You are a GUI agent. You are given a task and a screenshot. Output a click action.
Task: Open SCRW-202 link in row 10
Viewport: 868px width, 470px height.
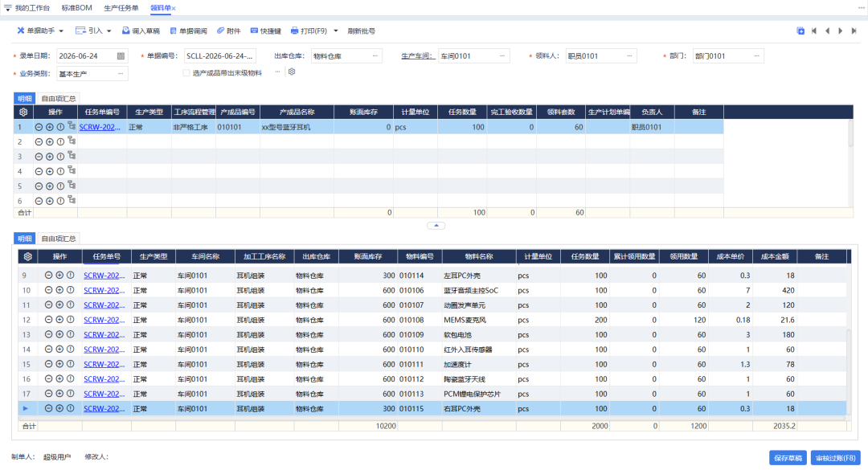[x=104, y=290]
